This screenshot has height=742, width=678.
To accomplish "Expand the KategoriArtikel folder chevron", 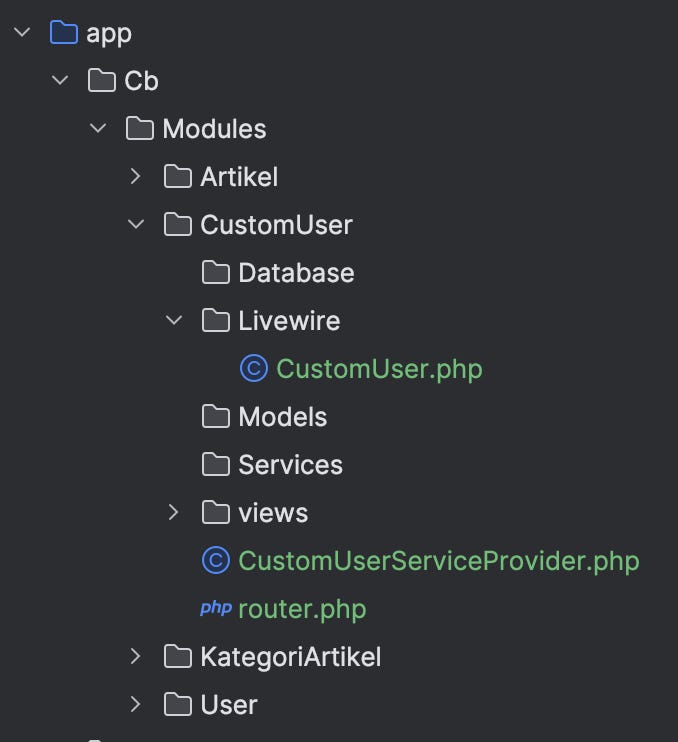I will click(135, 656).
